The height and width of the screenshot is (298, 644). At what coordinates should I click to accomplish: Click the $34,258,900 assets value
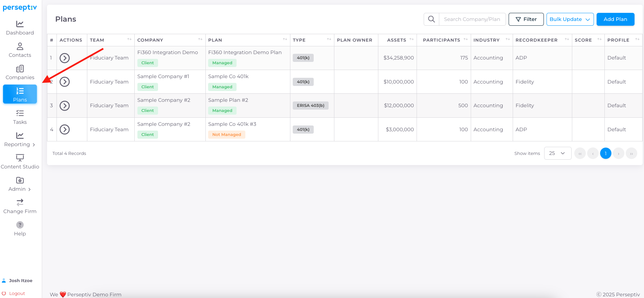(x=399, y=58)
